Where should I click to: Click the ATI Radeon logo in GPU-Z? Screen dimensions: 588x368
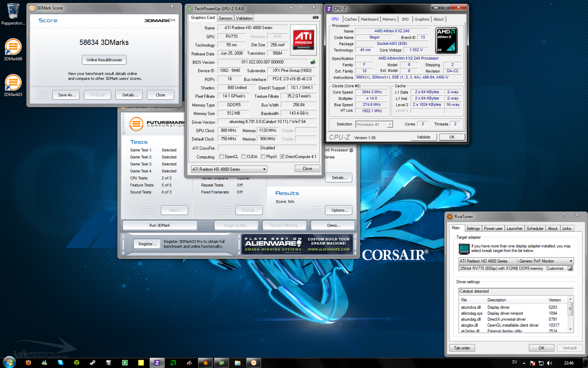click(x=304, y=40)
